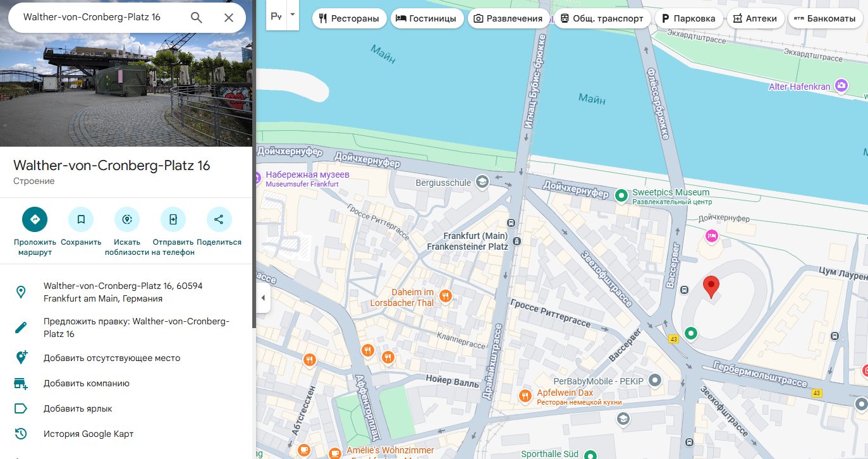This screenshot has width=868, height=459.
Task: Share location via Поделиться icon
Action: [x=219, y=219]
